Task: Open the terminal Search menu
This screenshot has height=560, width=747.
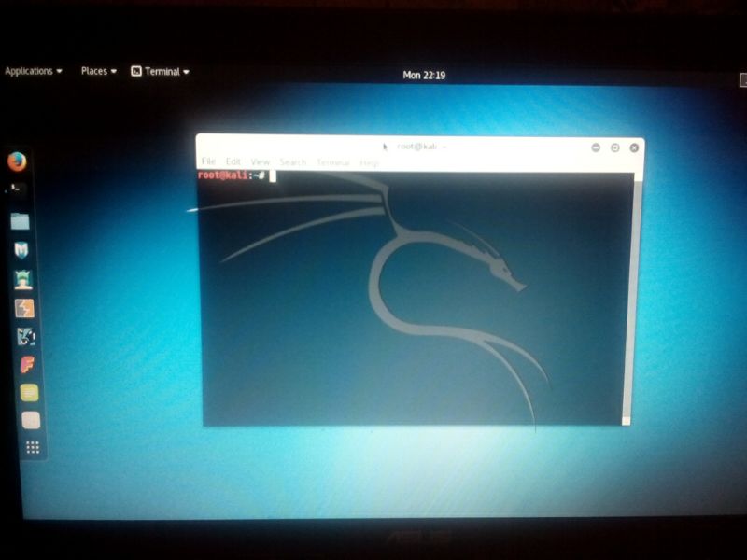Action: point(292,162)
